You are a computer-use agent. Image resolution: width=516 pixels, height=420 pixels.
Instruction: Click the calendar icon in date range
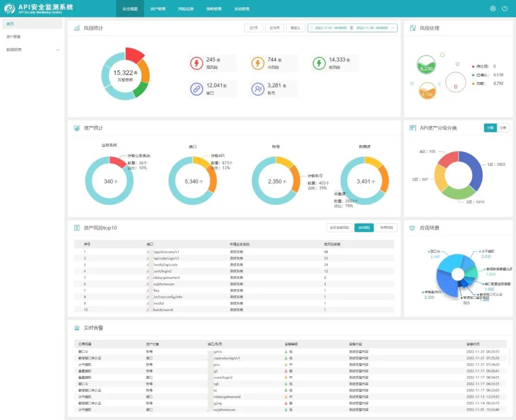312,28
